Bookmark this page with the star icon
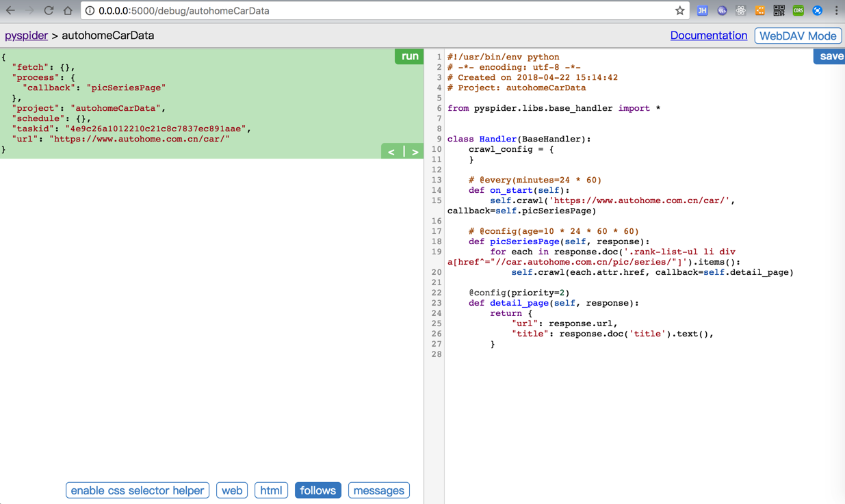 pos(679,10)
